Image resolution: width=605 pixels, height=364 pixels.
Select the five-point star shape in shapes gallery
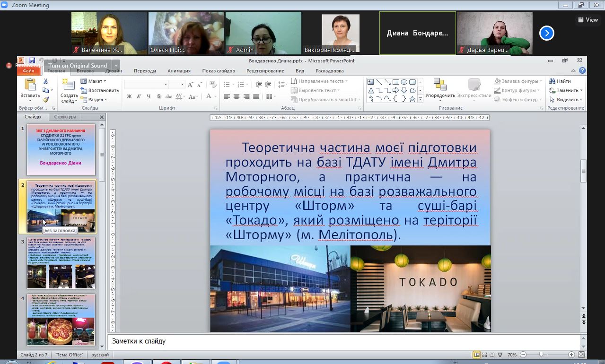pos(412,99)
